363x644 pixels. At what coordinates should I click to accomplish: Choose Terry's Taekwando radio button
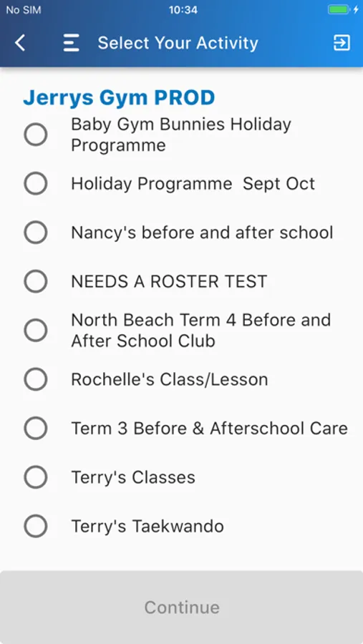[35, 526]
